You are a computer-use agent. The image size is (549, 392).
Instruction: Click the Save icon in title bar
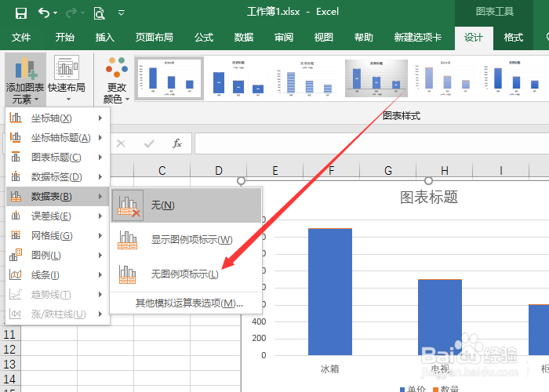click(21, 13)
